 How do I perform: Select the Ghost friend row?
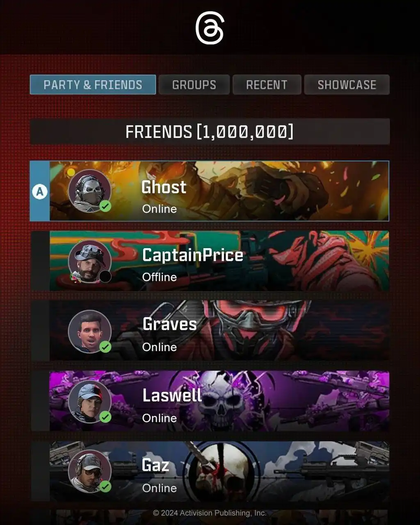210,191
